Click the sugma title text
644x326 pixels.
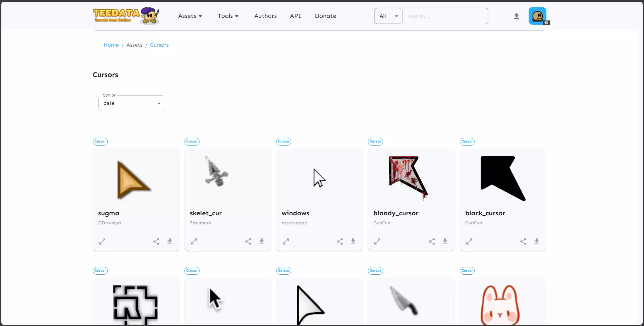pyautogui.click(x=109, y=213)
